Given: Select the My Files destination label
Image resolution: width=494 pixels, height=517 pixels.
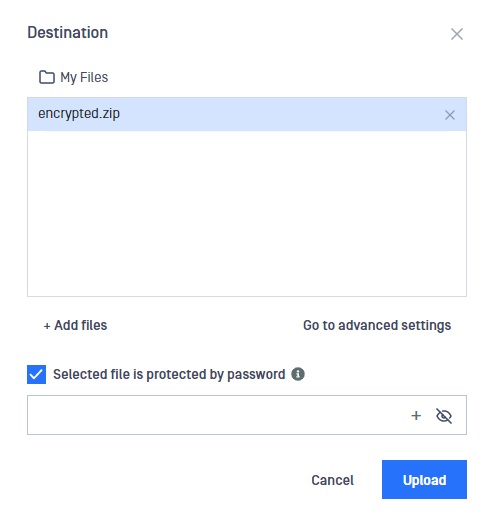Looking at the screenshot, I should pyautogui.click(x=84, y=77).
